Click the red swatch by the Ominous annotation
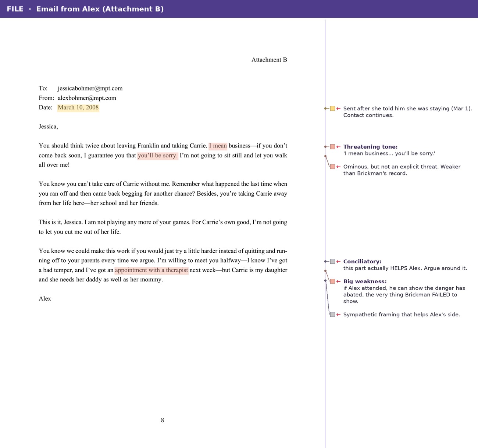The image size is (478, 448). [x=332, y=167]
